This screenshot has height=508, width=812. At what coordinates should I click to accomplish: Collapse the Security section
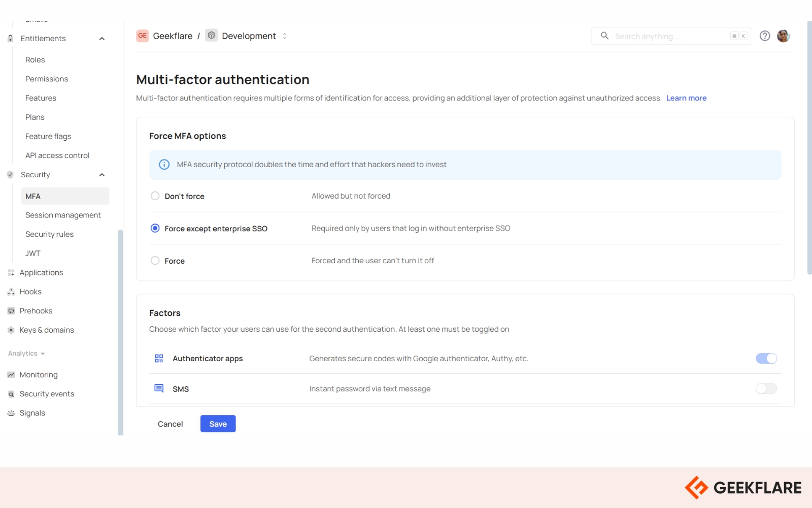(101, 174)
